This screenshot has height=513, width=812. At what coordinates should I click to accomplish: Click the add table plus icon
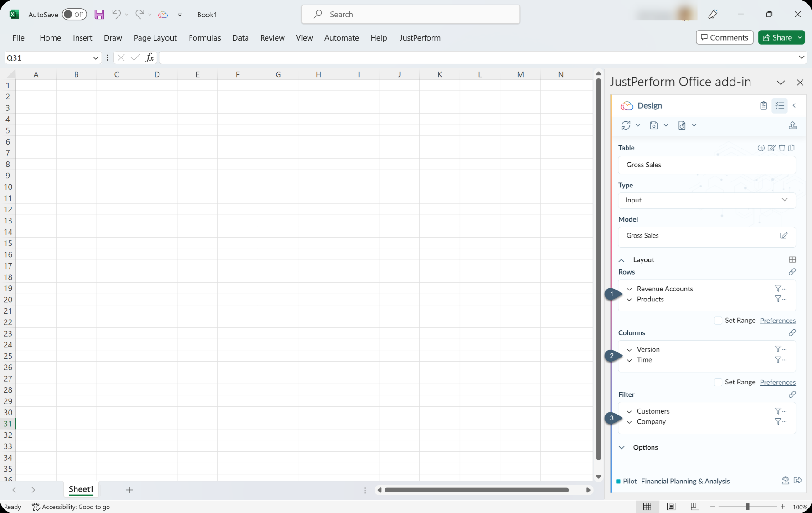pyautogui.click(x=761, y=148)
